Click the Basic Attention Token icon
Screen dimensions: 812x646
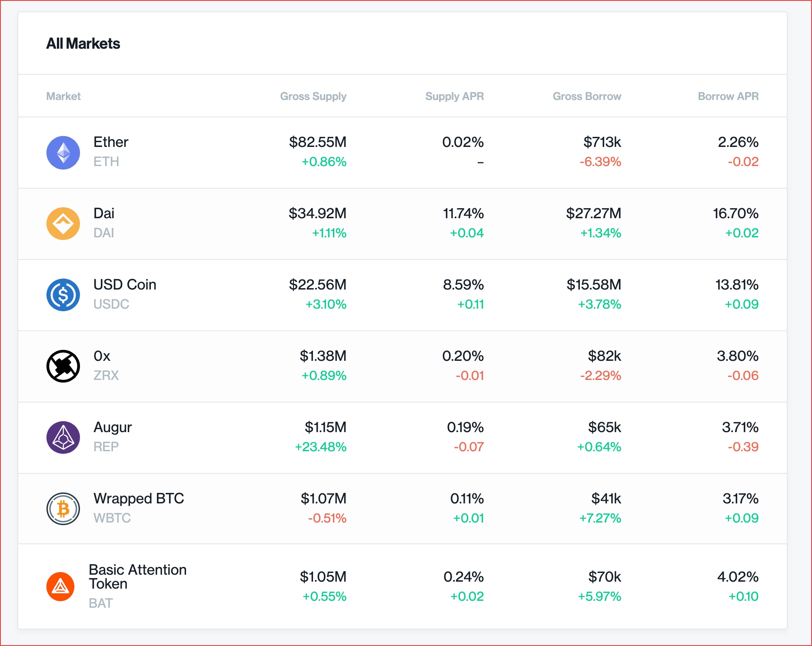60,586
